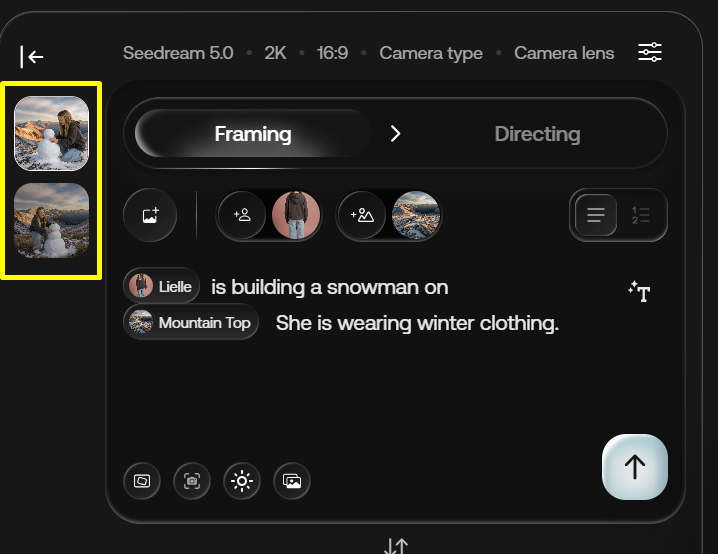The width and height of the screenshot is (718, 554).
Task: Click the add image icon
Action: point(150,215)
